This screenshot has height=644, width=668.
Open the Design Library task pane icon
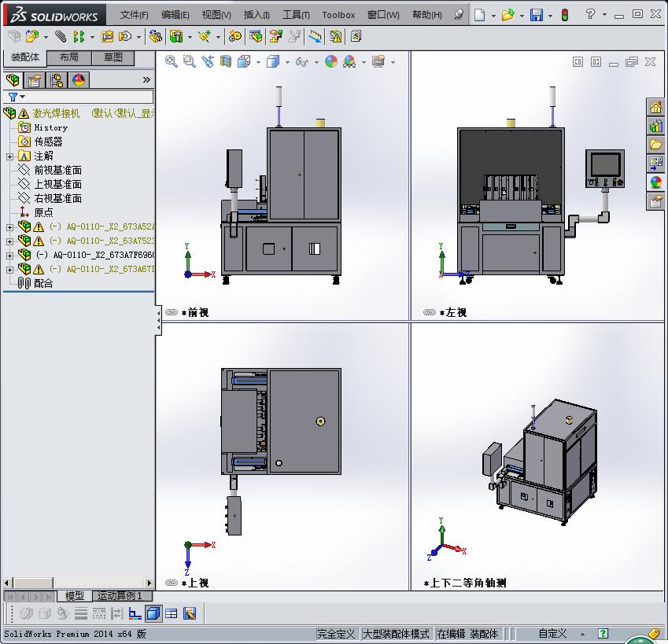pyautogui.click(x=655, y=126)
